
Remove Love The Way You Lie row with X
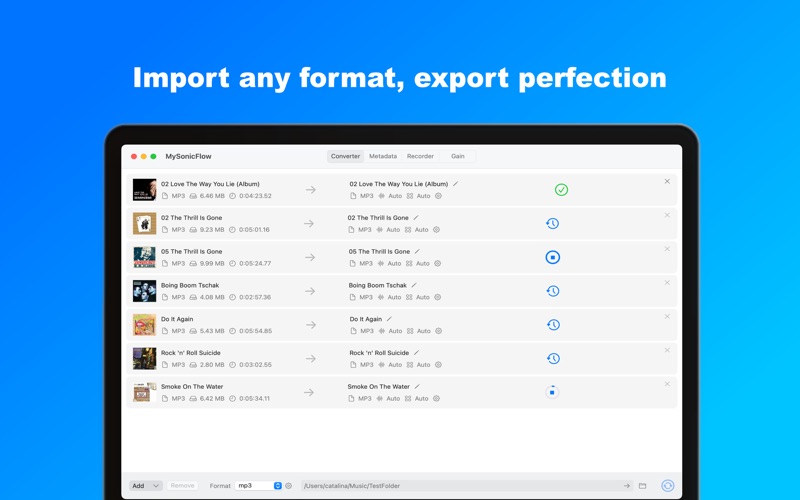point(667,181)
